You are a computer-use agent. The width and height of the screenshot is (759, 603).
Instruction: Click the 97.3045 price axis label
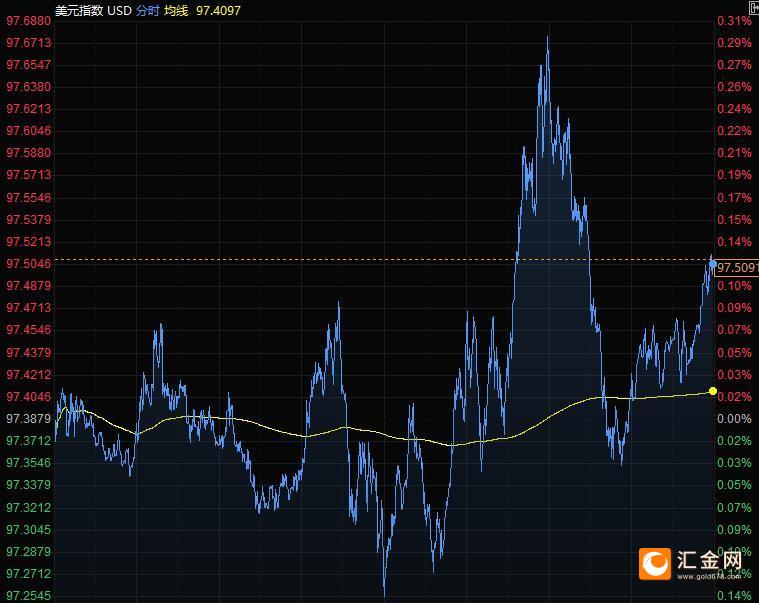(x=29, y=530)
